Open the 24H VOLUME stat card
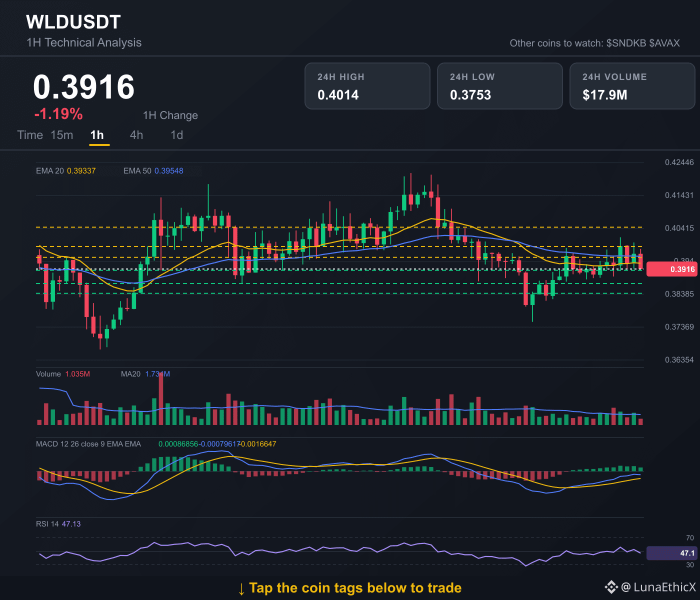The width and height of the screenshot is (700, 600). pos(632,86)
